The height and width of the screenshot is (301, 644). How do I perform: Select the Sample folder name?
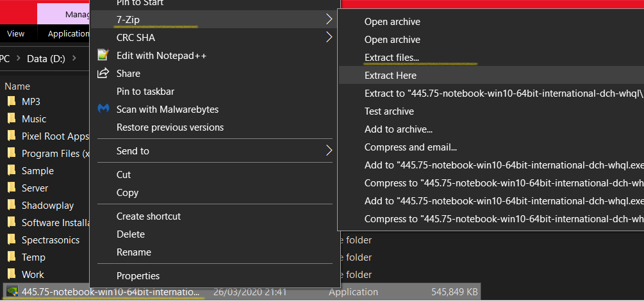(37, 171)
